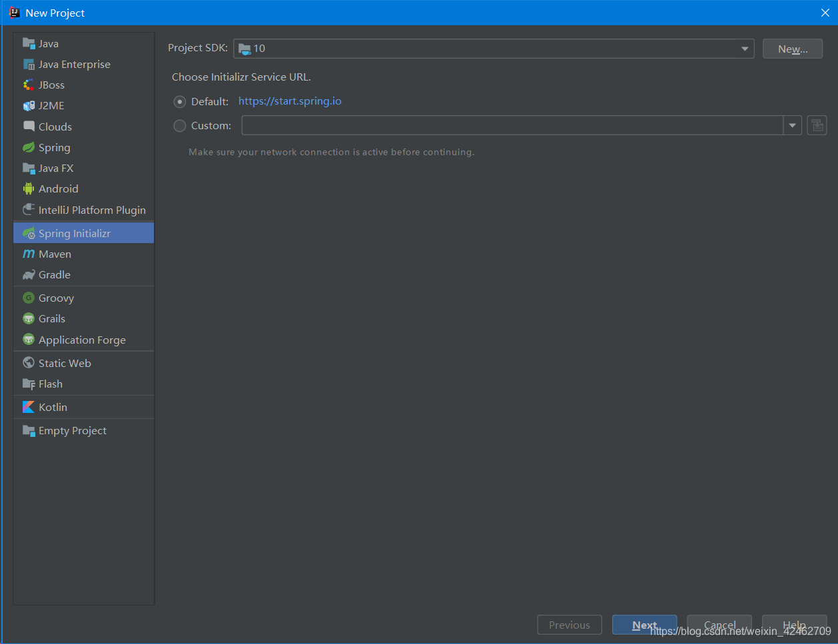This screenshot has width=838, height=644.
Task: Select the Custom service URL radio button
Action: 180,125
